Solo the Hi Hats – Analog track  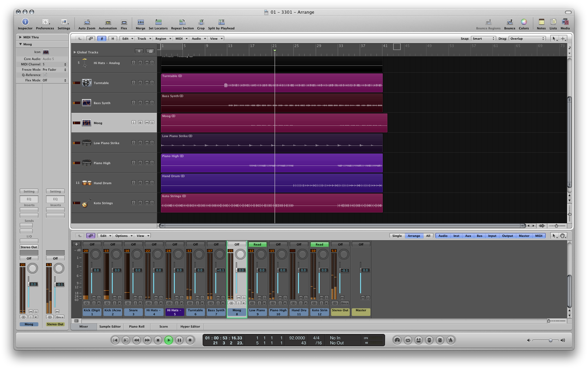tap(152, 63)
